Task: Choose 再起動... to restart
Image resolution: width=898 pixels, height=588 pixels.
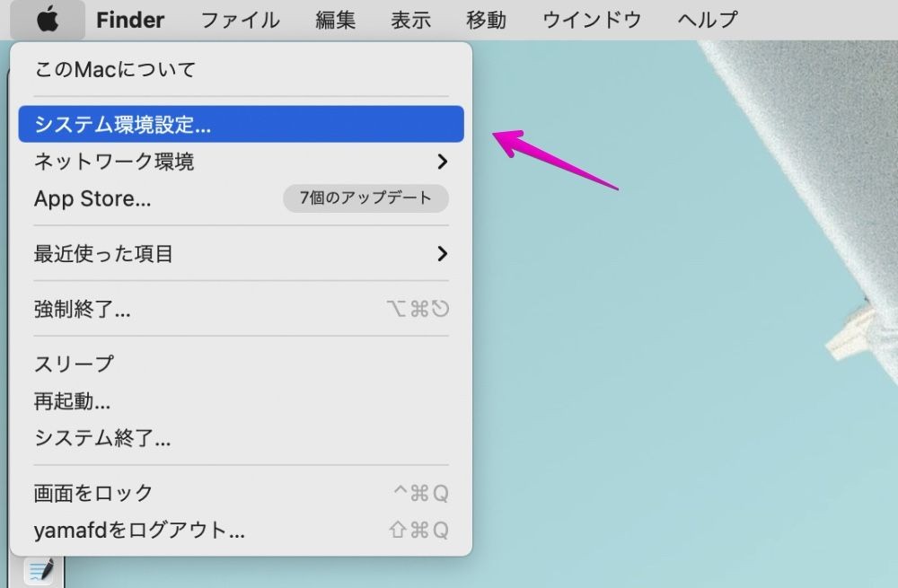Action: [73, 401]
